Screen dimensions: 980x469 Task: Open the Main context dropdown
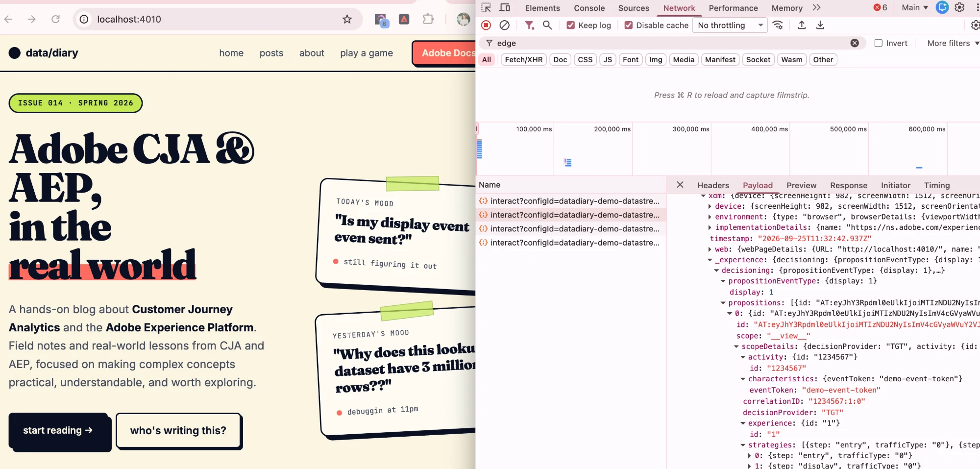[x=915, y=7]
